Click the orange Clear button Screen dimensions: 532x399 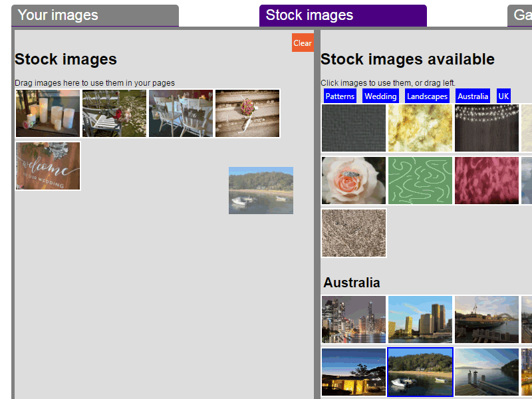point(303,43)
